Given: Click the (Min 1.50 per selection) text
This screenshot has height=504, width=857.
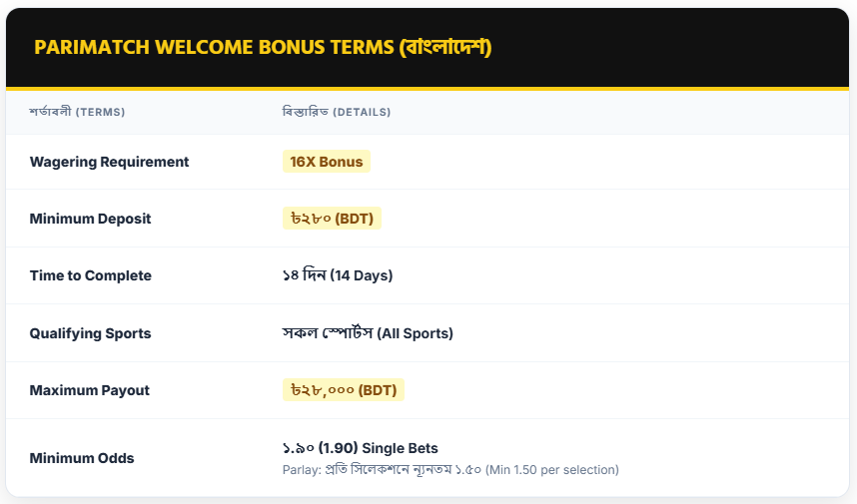Looking at the screenshot, I should coord(552,469).
